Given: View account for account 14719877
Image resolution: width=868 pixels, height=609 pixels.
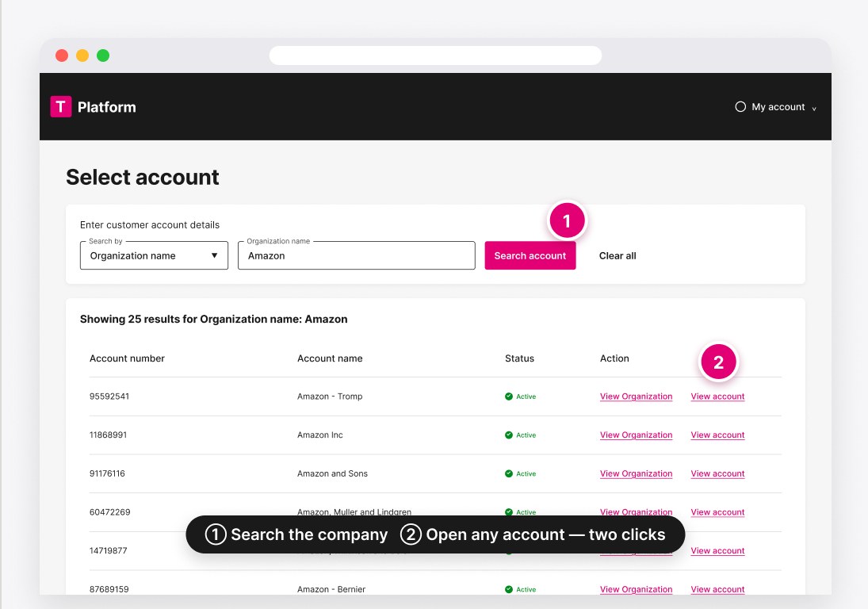Looking at the screenshot, I should (717, 551).
